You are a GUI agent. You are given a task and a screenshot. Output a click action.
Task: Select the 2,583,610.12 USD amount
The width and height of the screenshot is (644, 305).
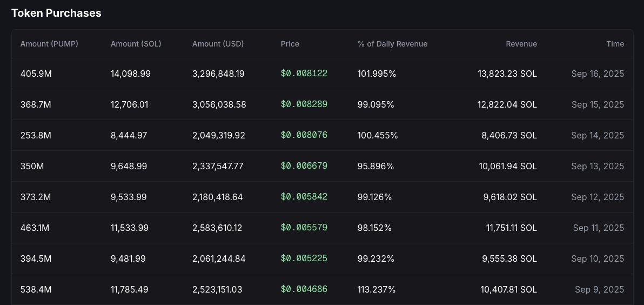[x=217, y=228]
